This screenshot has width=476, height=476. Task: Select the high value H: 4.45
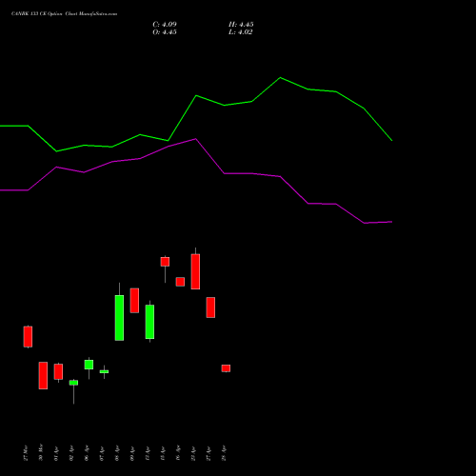(x=241, y=25)
